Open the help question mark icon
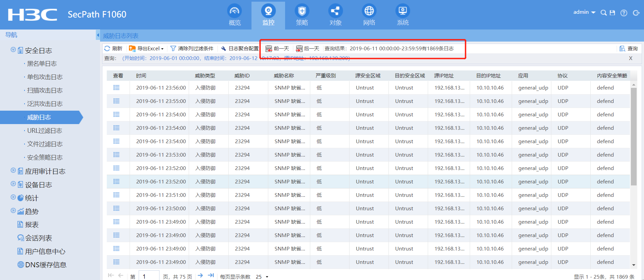This screenshot has width=644, height=280. [x=624, y=13]
